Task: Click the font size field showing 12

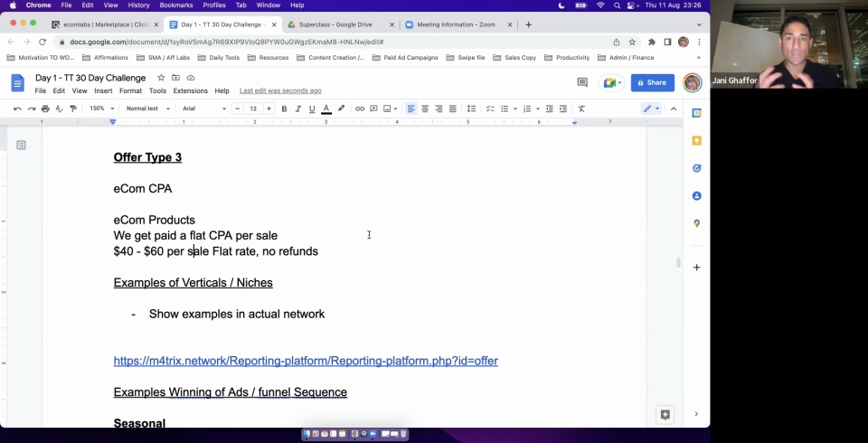Action: [253, 108]
